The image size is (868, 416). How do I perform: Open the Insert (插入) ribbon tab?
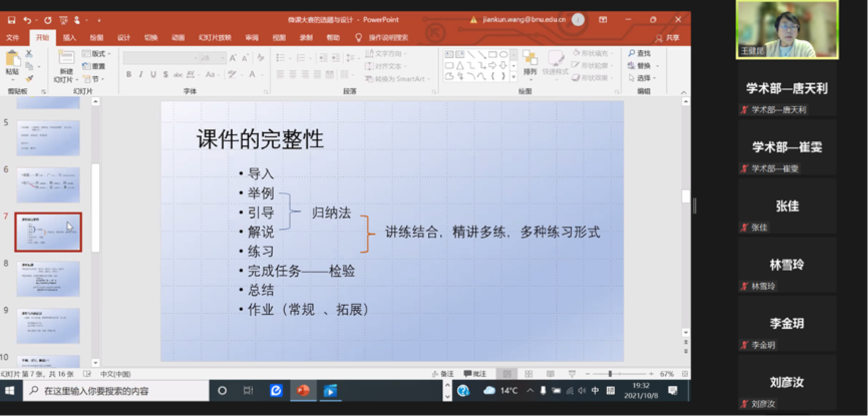point(69,38)
